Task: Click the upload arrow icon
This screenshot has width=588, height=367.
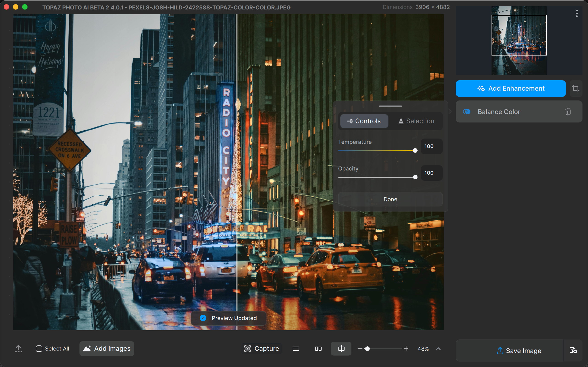Action: [18, 349]
